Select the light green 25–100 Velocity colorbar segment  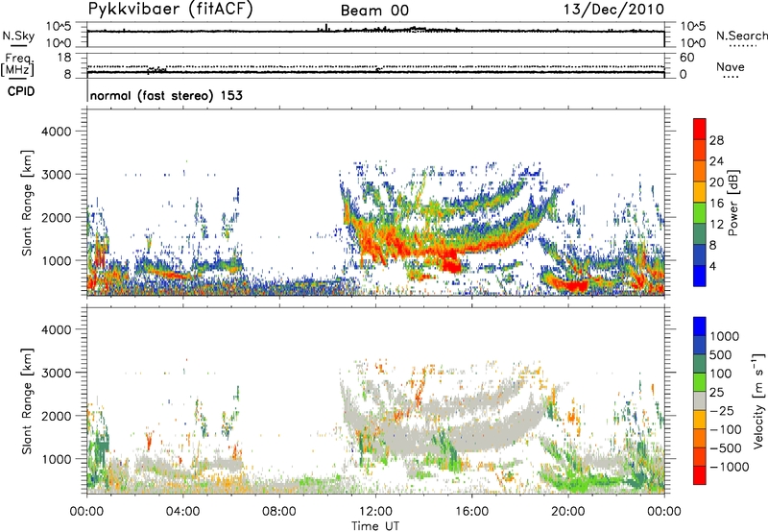click(700, 382)
